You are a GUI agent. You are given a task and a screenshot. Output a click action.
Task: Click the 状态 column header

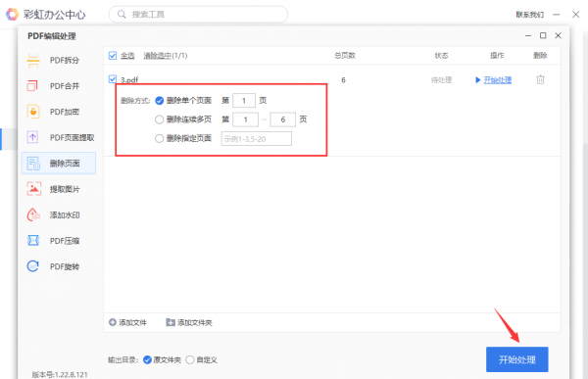tap(441, 56)
